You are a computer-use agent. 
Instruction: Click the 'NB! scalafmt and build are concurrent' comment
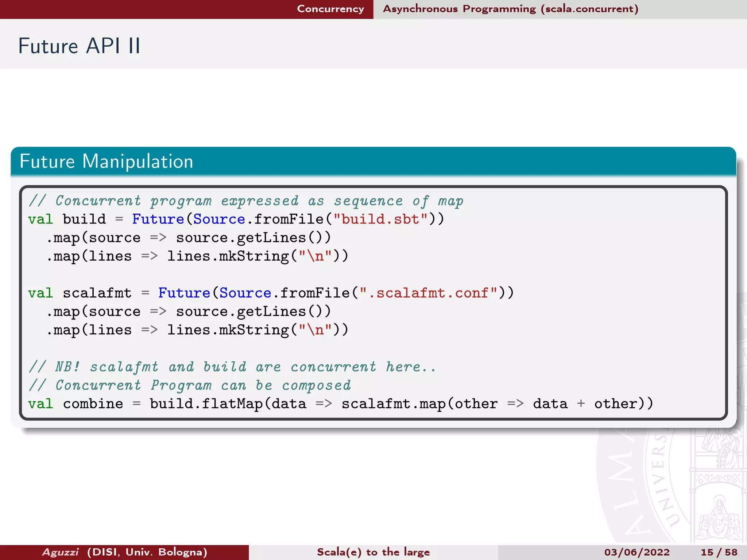232,367
